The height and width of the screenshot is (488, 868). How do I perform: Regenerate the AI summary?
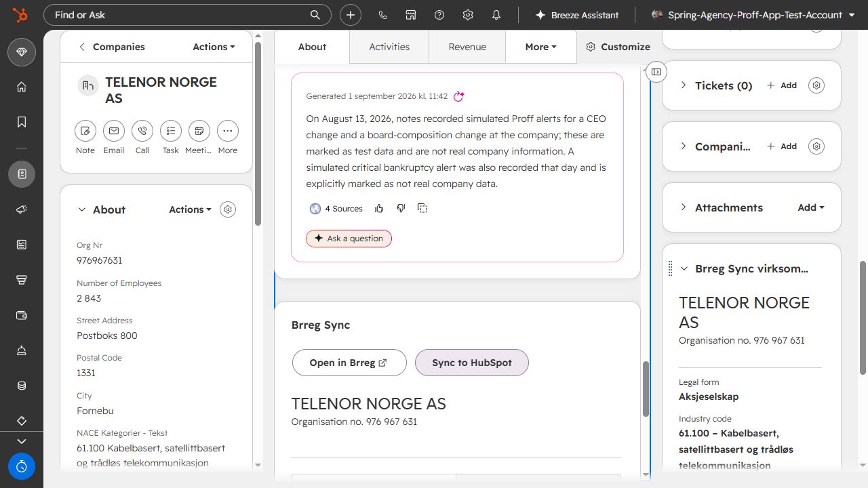click(459, 96)
